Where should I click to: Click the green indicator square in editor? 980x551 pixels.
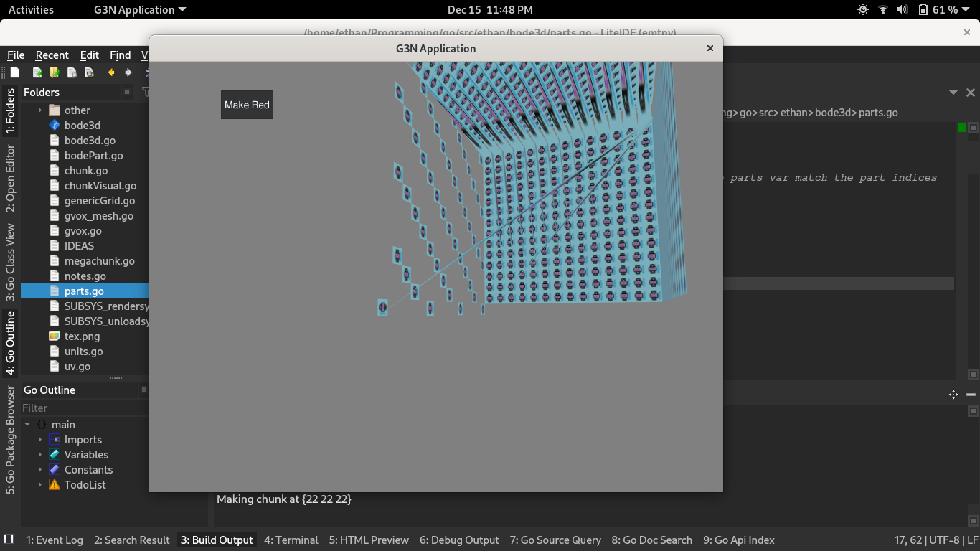[962, 128]
